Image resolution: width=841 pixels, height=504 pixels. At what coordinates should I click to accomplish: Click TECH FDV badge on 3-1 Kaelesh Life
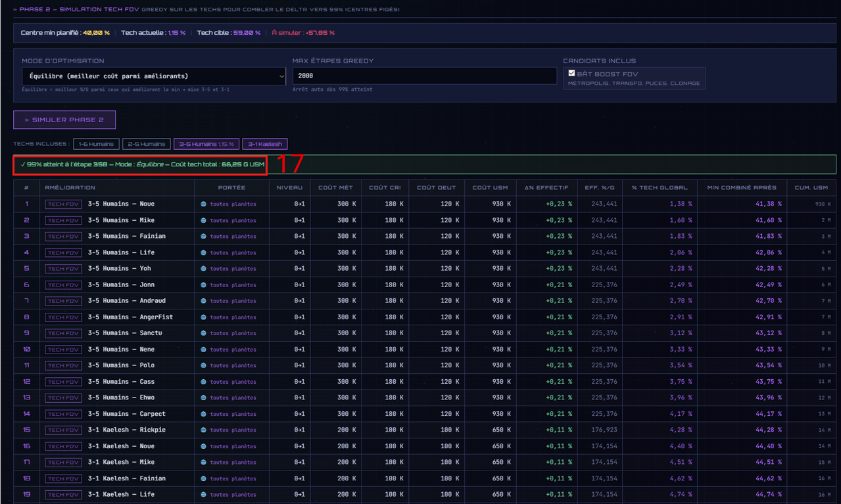pyautogui.click(x=64, y=495)
